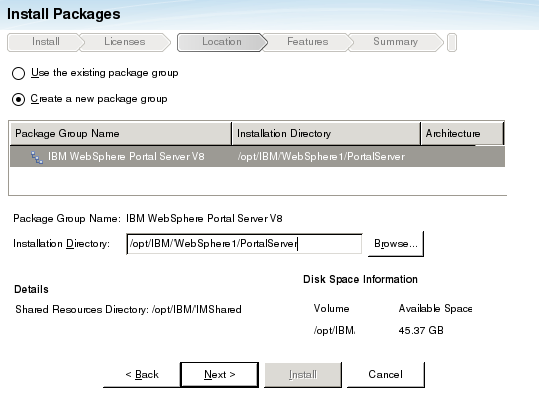Go to the Licenses wizard step
The width and height of the screenshot is (539, 408).
coord(125,42)
